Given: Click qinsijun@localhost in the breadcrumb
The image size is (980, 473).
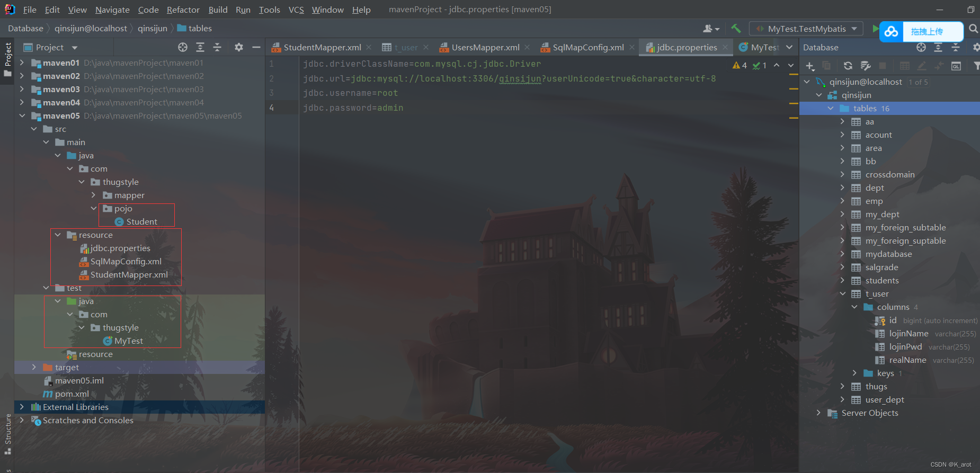Looking at the screenshot, I should [x=91, y=29].
